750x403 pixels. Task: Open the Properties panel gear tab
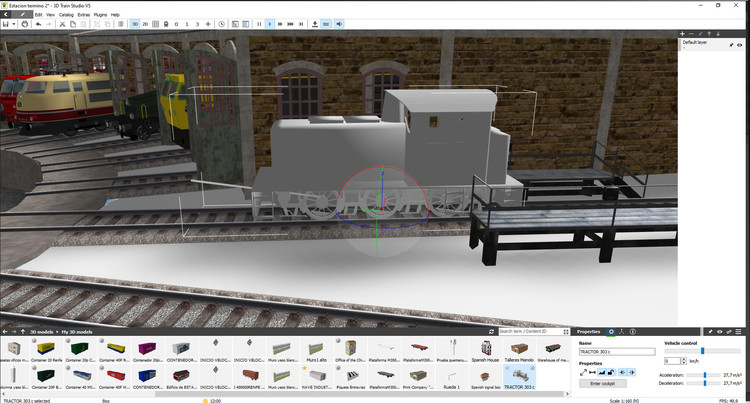coord(611,331)
